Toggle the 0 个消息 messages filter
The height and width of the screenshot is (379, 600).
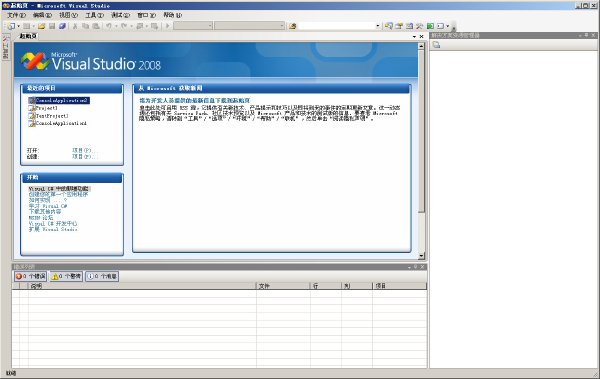(x=102, y=276)
